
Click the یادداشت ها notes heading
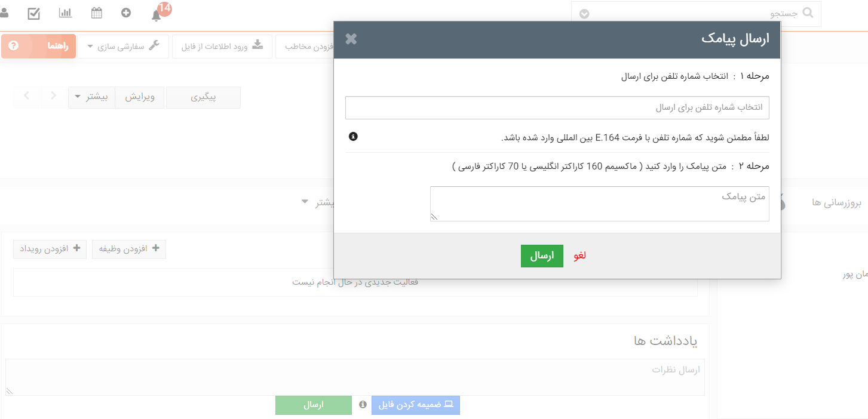665,341
